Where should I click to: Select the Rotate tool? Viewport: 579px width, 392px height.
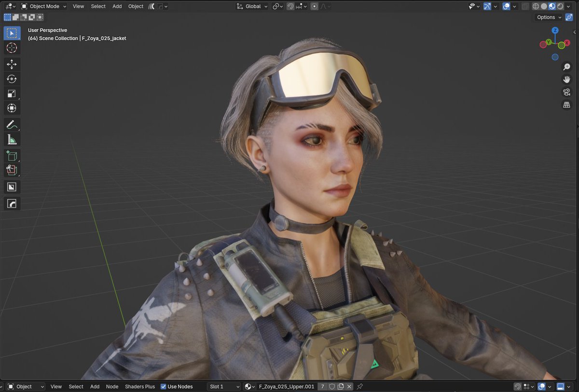tap(12, 79)
